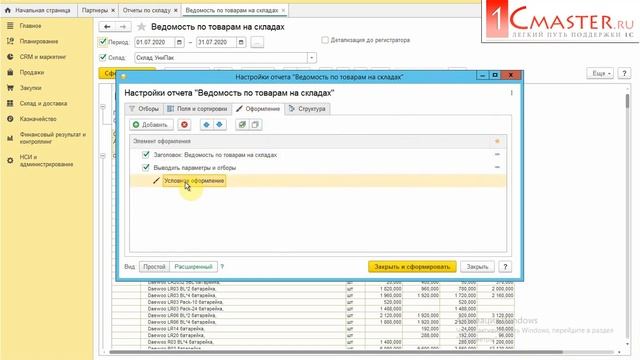Switch to Отчеты по складу tab
Image resolution: width=640 pixels, height=360 pixels.
click(146, 10)
